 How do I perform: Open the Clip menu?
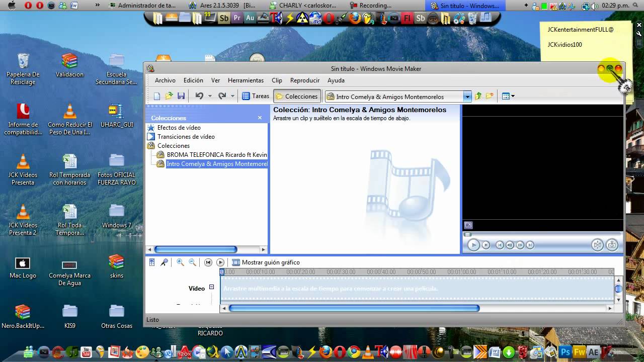coord(277,80)
